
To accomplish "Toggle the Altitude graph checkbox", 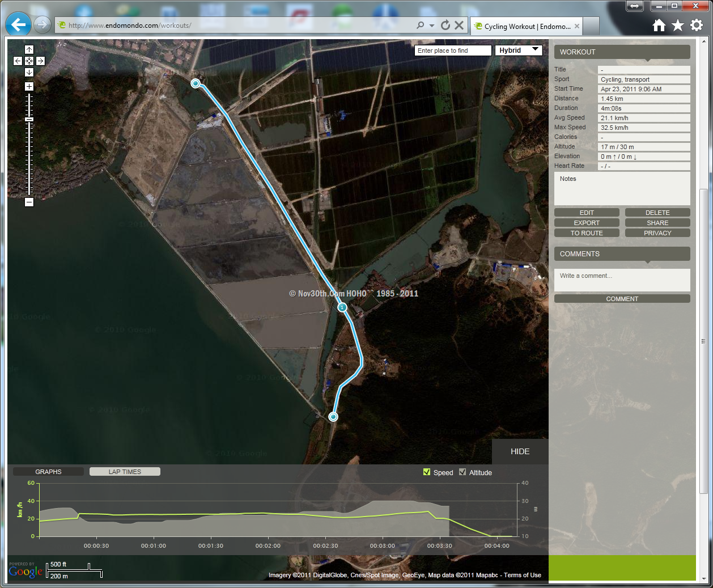I will tap(462, 472).
